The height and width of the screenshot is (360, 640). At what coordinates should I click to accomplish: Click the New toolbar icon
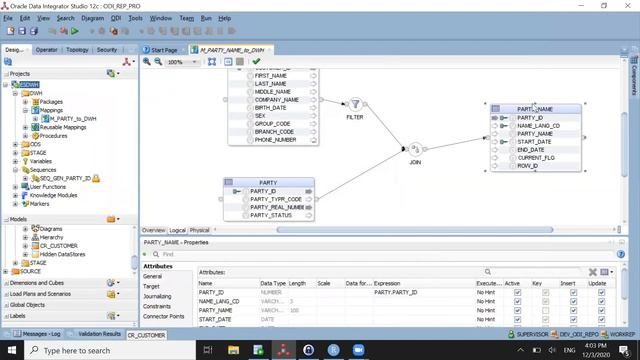click(11, 31)
